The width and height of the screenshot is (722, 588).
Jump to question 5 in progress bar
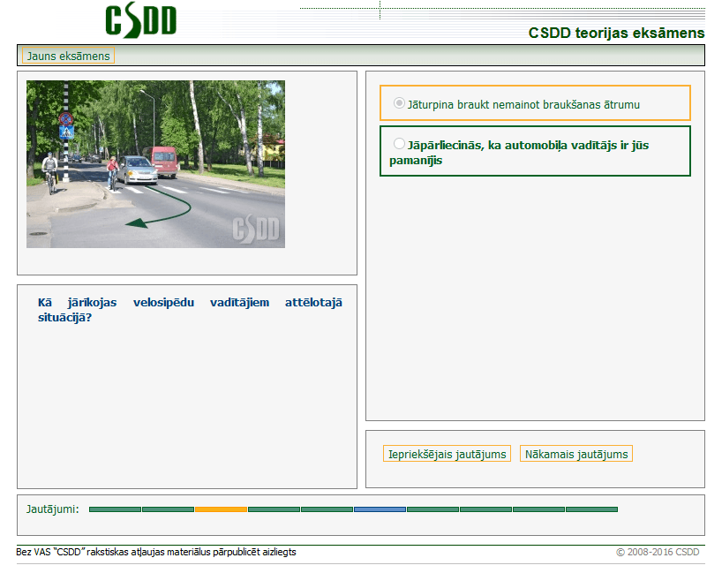tap(327, 509)
